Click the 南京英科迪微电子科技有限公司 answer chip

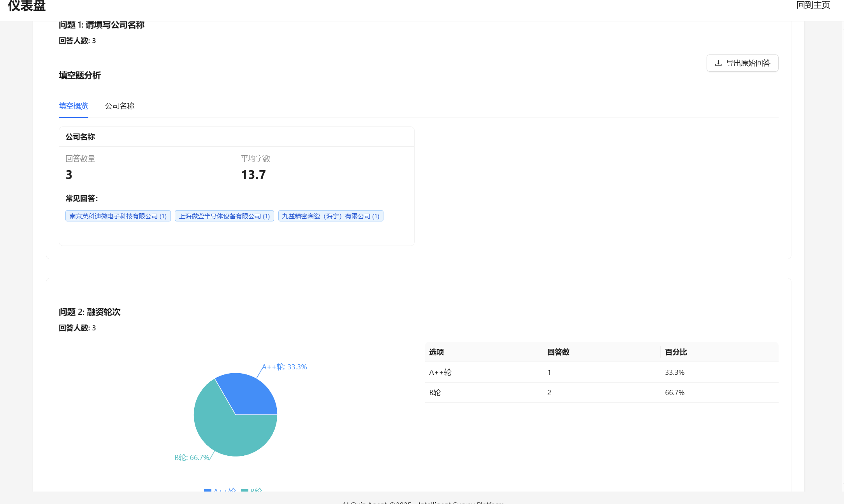pos(118,216)
